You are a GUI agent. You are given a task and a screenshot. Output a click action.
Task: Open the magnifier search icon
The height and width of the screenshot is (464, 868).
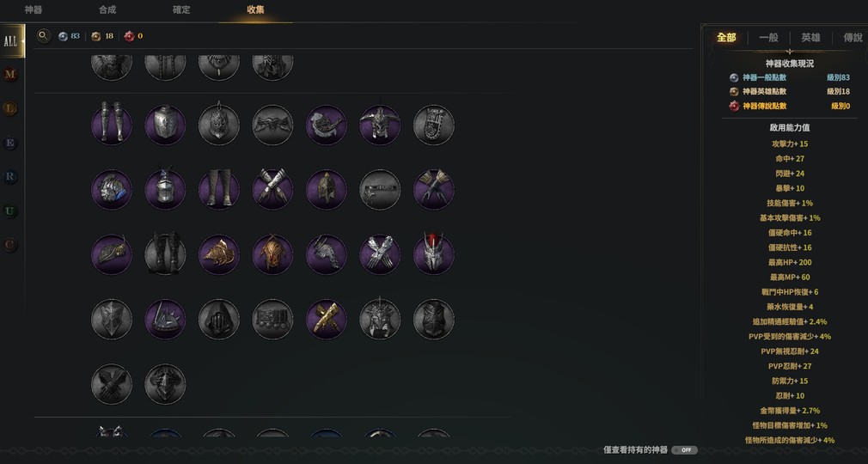click(44, 36)
